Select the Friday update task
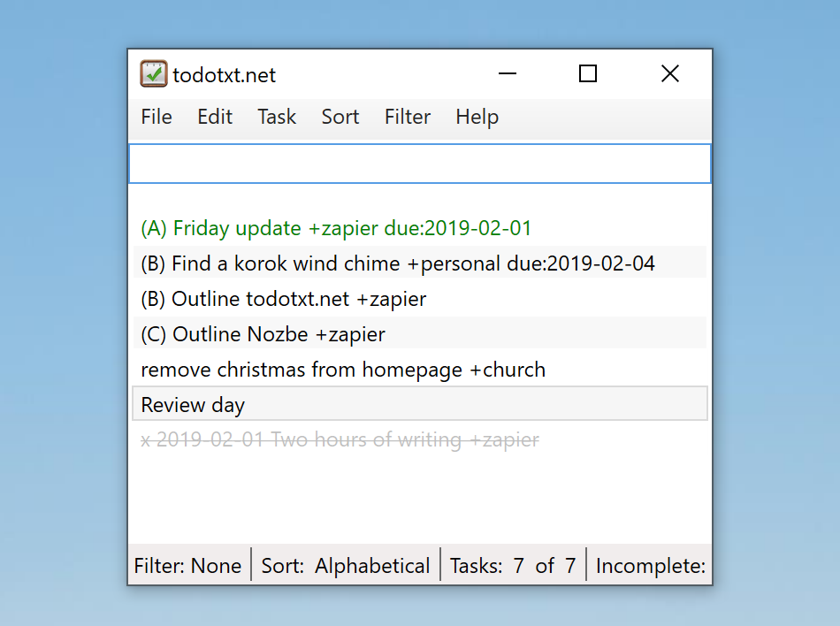This screenshot has width=840, height=626. pyautogui.click(x=420, y=228)
